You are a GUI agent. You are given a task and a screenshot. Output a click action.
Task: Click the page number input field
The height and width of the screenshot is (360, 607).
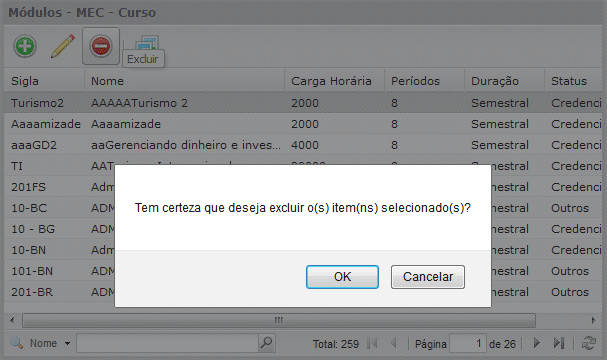coord(467,343)
